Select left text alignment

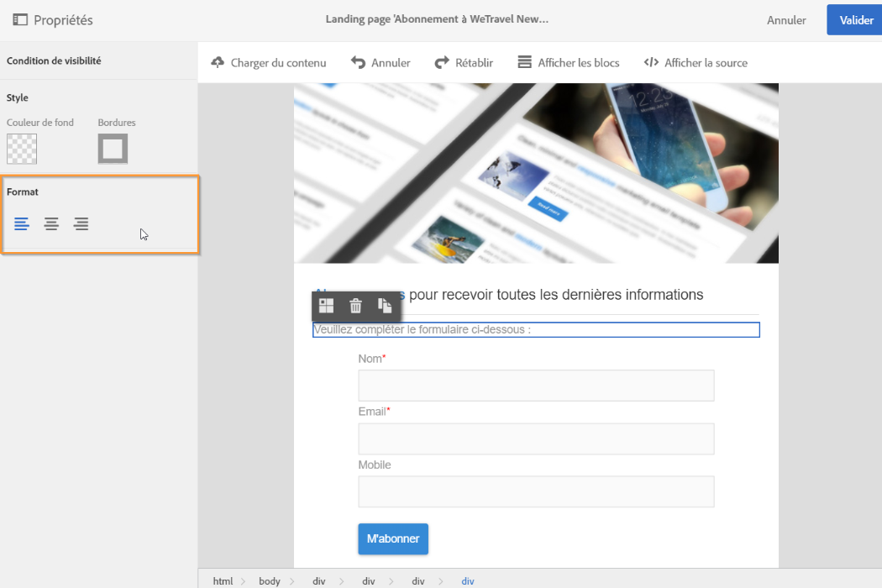(x=21, y=224)
